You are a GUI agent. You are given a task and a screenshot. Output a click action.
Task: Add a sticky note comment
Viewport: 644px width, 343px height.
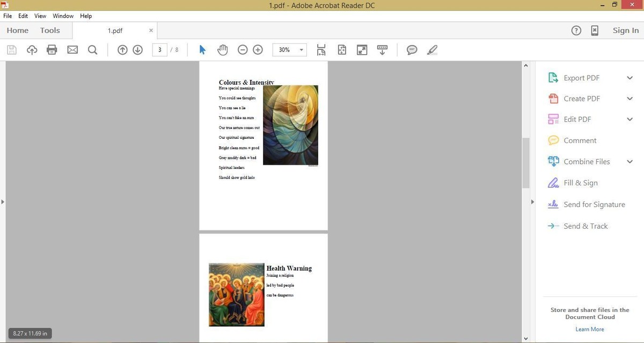pos(412,50)
